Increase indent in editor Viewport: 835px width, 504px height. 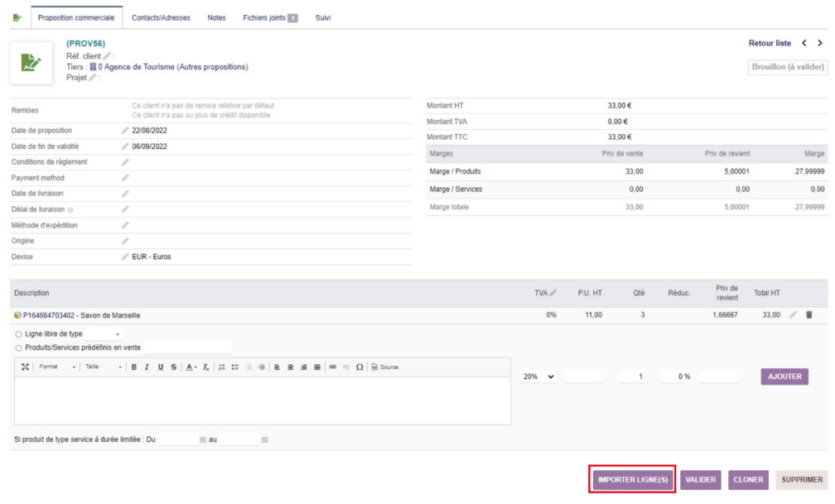pyautogui.click(x=262, y=367)
